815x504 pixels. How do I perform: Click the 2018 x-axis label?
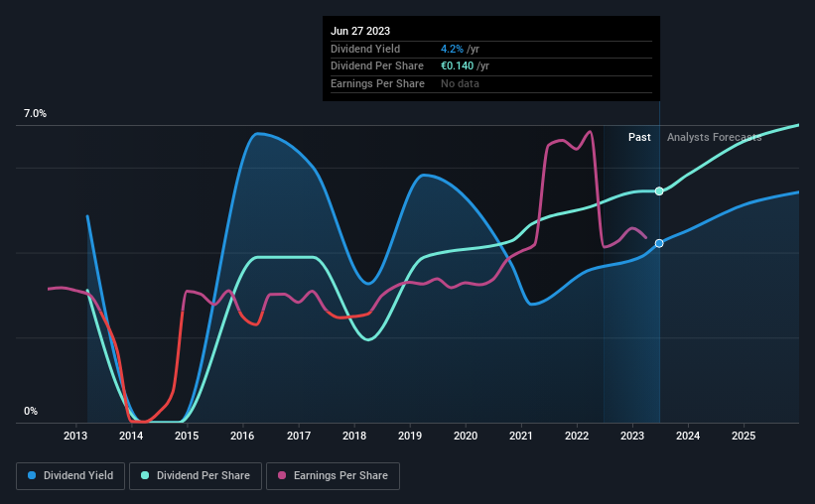(354, 436)
